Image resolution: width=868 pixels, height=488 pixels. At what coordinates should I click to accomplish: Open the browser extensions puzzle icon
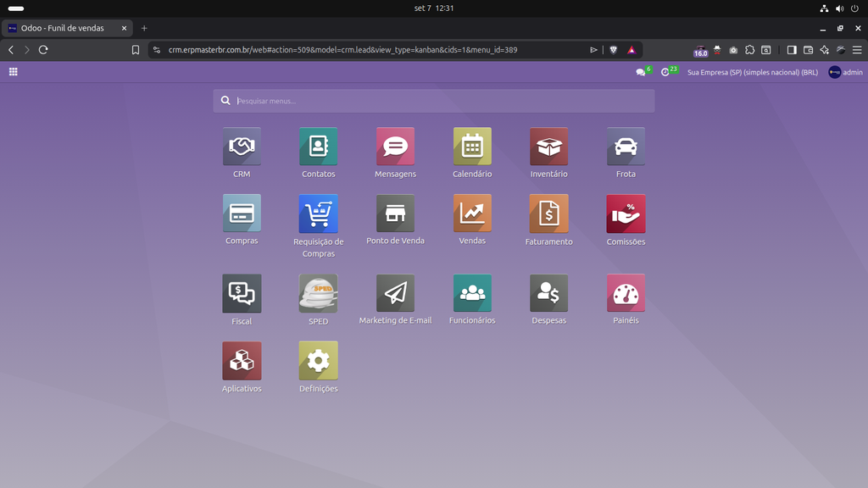click(x=749, y=50)
